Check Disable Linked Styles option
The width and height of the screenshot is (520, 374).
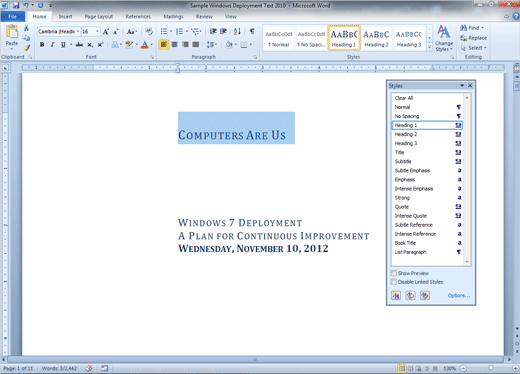pos(394,282)
